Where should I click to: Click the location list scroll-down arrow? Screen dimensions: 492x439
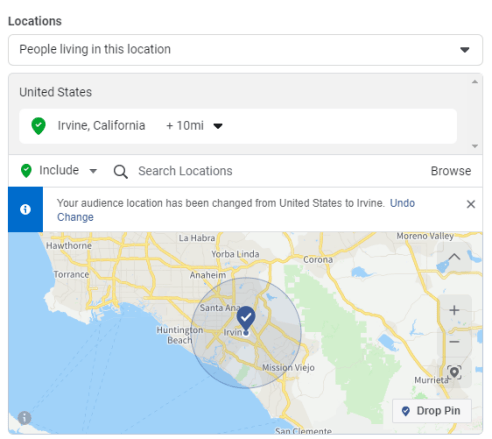click(x=475, y=146)
